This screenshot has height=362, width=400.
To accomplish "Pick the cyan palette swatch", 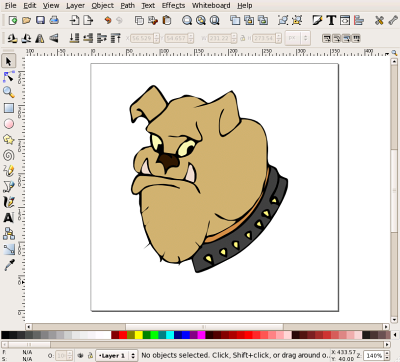I will pos(170,335).
